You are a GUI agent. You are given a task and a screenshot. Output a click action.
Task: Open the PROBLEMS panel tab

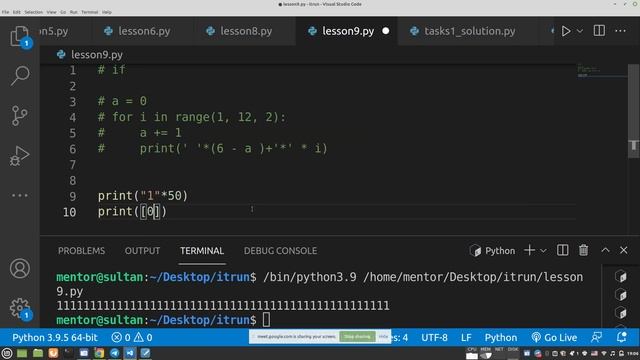(x=81, y=251)
